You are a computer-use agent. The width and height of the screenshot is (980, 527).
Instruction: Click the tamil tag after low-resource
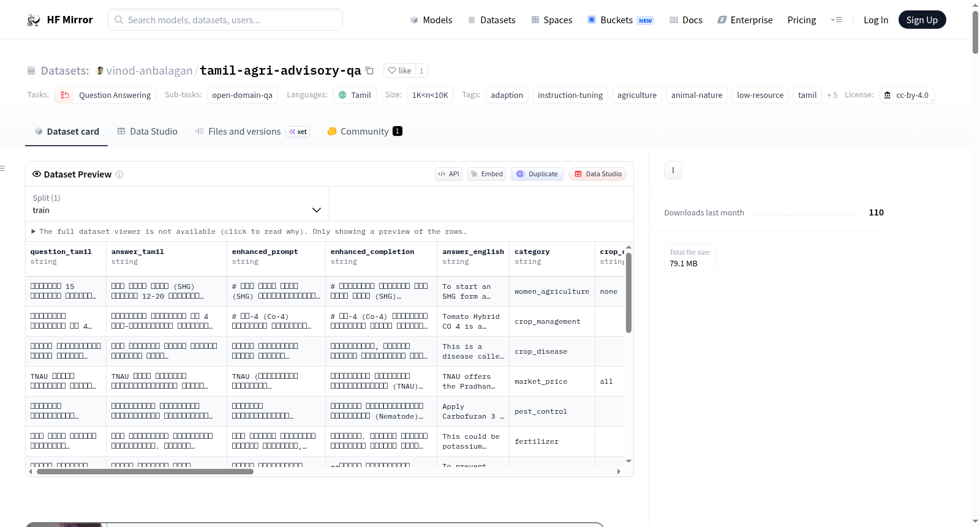click(x=807, y=95)
